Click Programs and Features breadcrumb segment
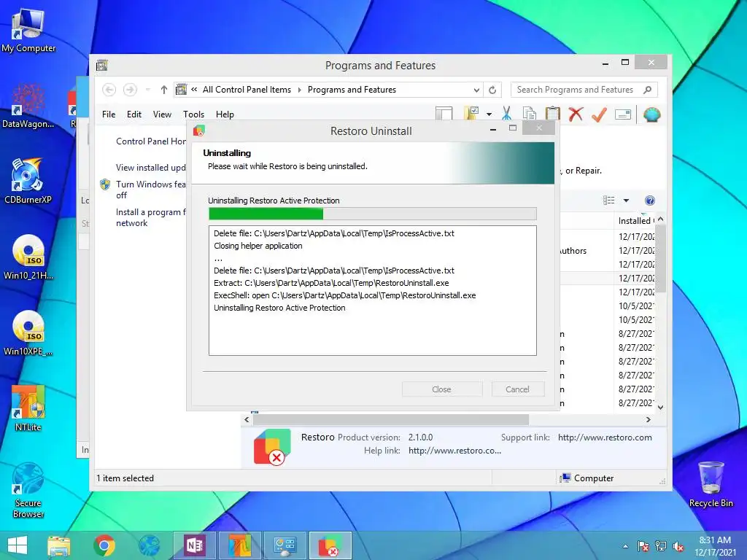 352,90
